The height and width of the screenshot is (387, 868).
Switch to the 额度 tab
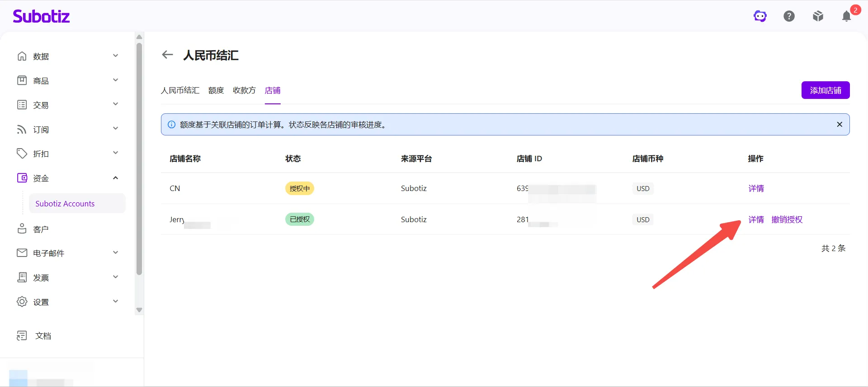click(216, 90)
